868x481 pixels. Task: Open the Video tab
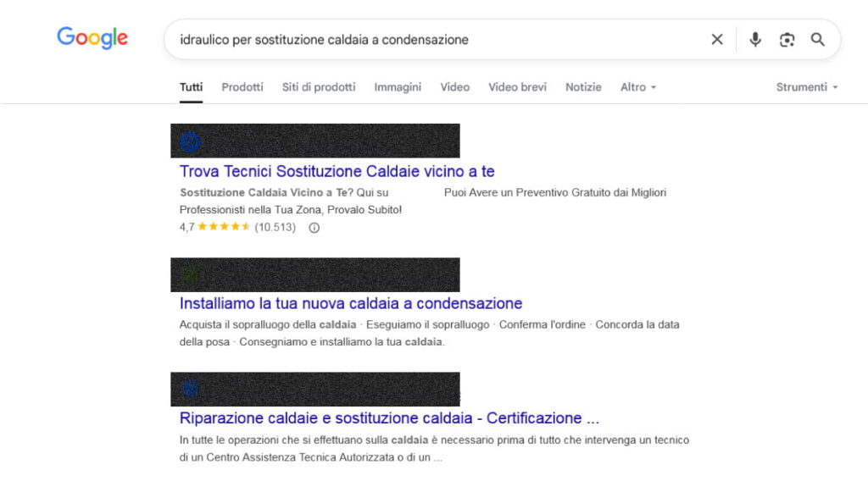click(x=455, y=87)
